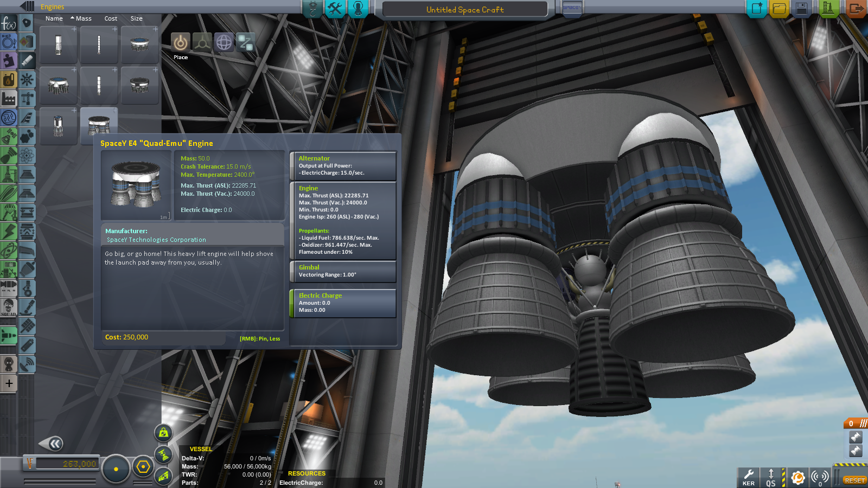
Task: Select the Fuel Tanks subcategory icon
Action: tap(27, 42)
